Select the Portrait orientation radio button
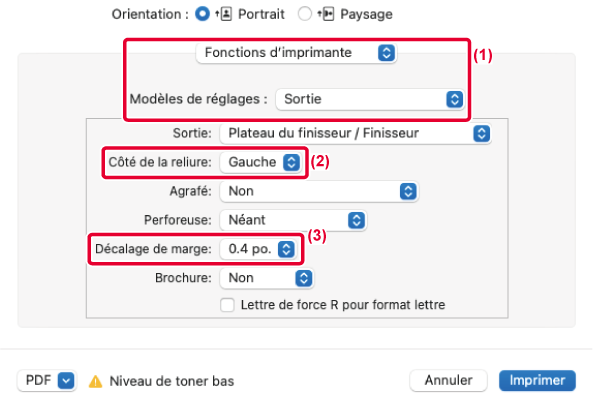 [x=202, y=14]
